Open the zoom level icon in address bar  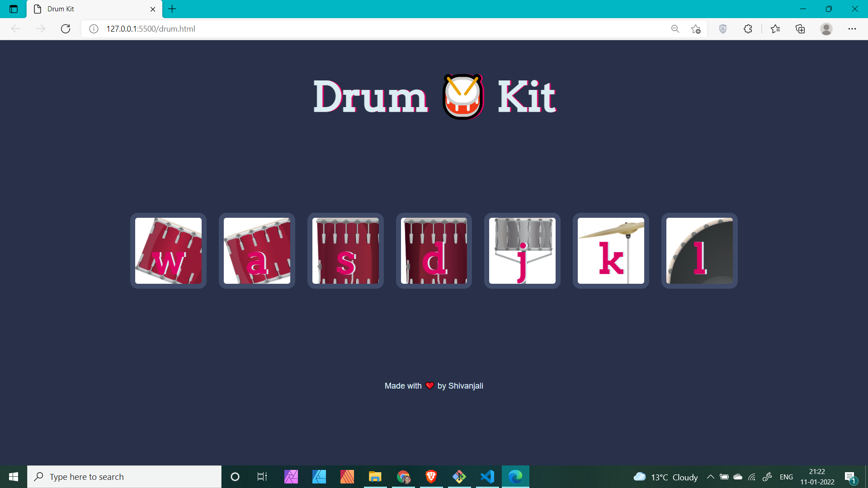click(675, 29)
